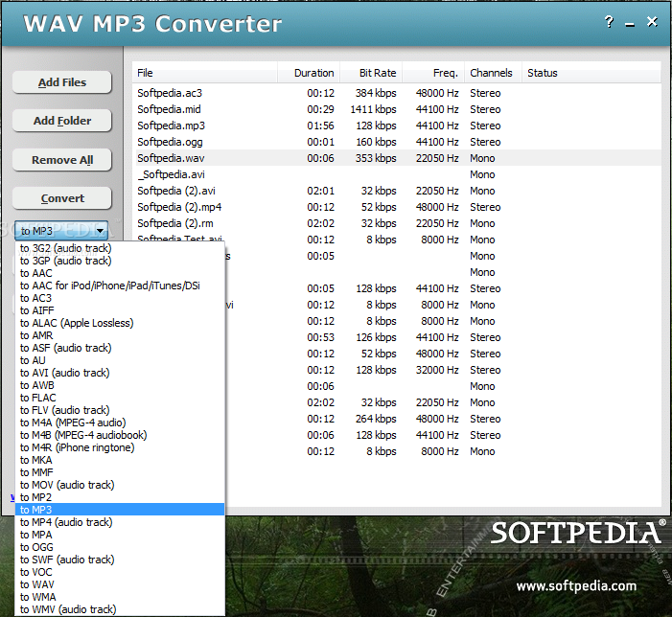The width and height of the screenshot is (672, 617).
Task: Click the Help question mark icon
Action: (x=609, y=22)
